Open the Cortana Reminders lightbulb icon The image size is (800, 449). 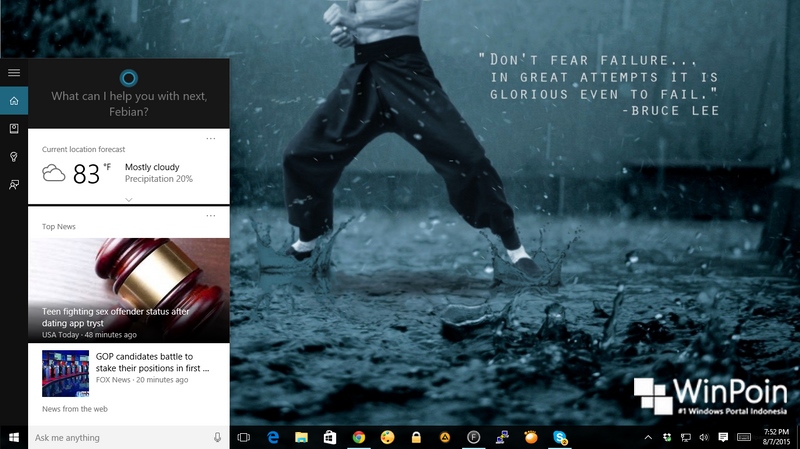tap(14, 157)
